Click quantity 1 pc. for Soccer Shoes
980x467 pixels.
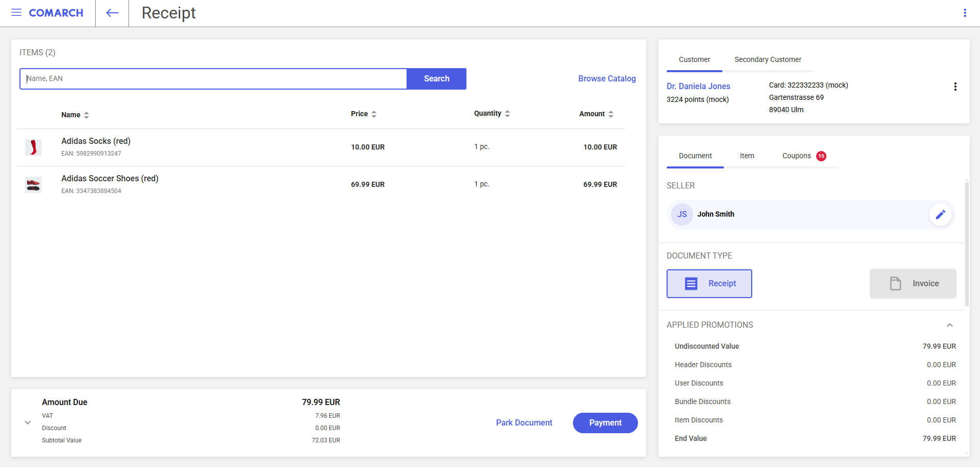tap(482, 184)
